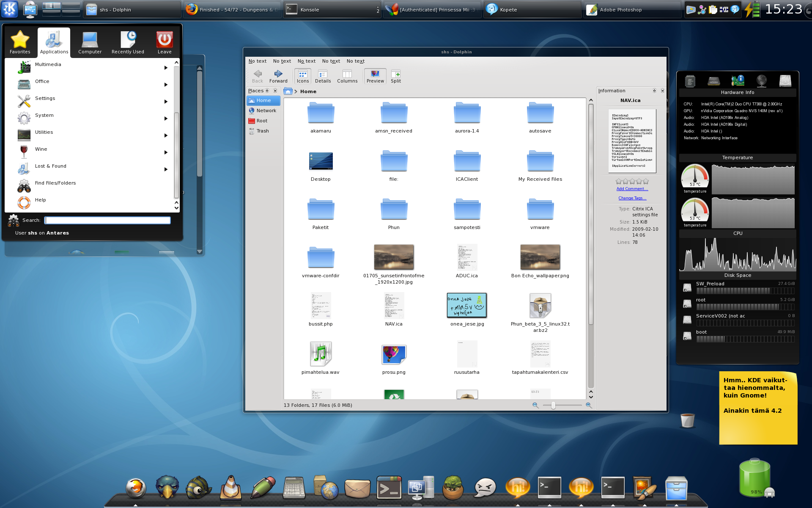Click the Change Tags link
The image size is (812, 508).
(632, 198)
